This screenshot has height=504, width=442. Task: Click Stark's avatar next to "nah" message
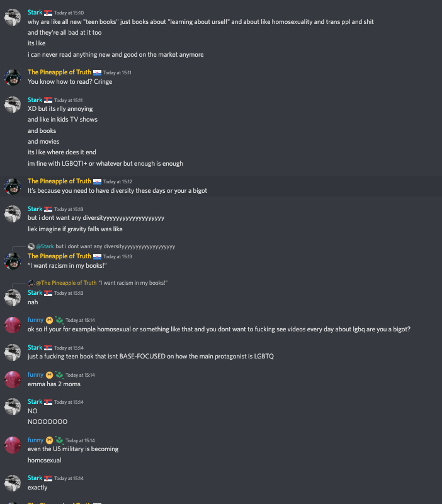pos(13,297)
